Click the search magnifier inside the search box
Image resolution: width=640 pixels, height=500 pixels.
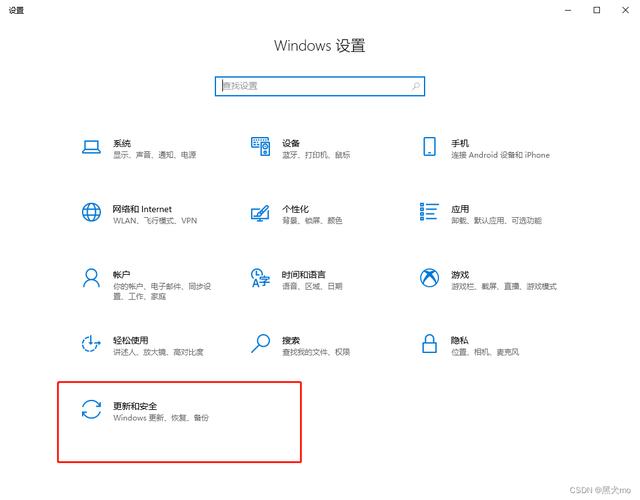click(416, 86)
